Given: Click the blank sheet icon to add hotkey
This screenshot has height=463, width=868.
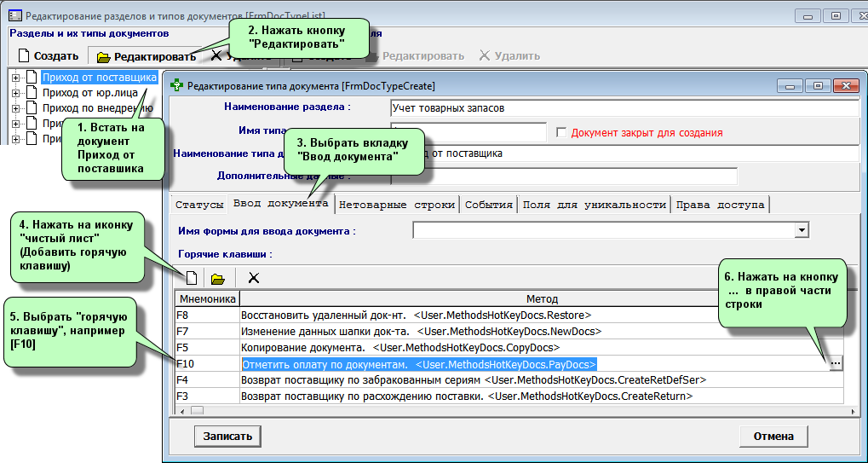Looking at the screenshot, I should pyautogui.click(x=192, y=278).
